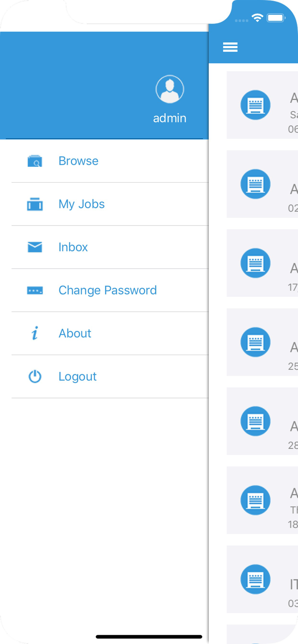
Task: Click the Wi-Fi status icon
Action: click(257, 18)
